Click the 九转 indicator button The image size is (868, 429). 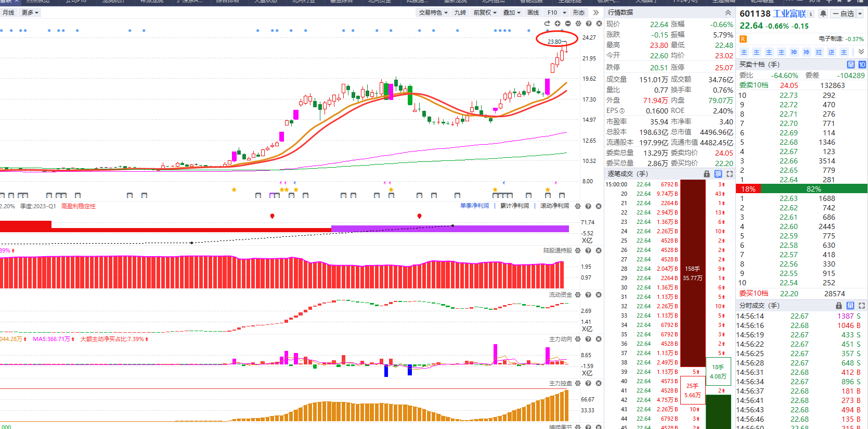tap(460, 12)
